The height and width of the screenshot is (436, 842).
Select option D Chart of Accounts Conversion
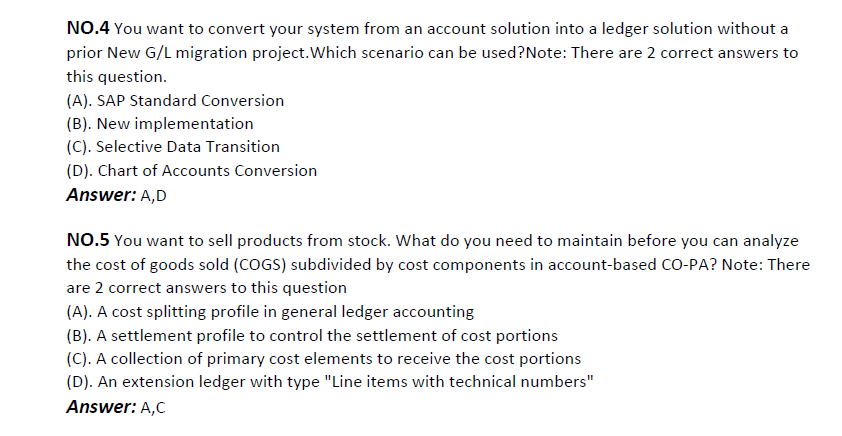(x=192, y=171)
